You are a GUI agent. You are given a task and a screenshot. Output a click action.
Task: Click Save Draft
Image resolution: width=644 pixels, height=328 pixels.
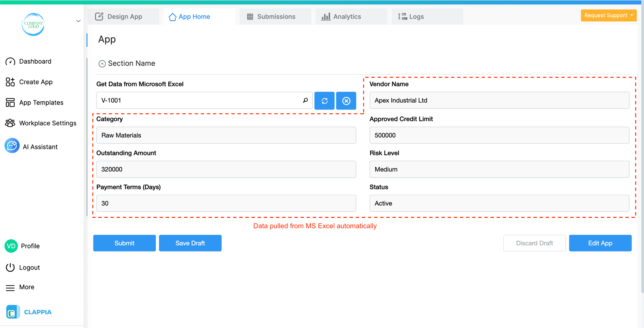(x=190, y=243)
